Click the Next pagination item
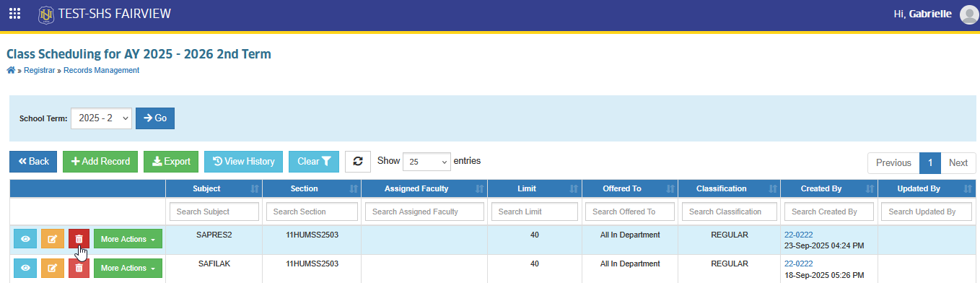The height and width of the screenshot is (283, 980). [958, 162]
